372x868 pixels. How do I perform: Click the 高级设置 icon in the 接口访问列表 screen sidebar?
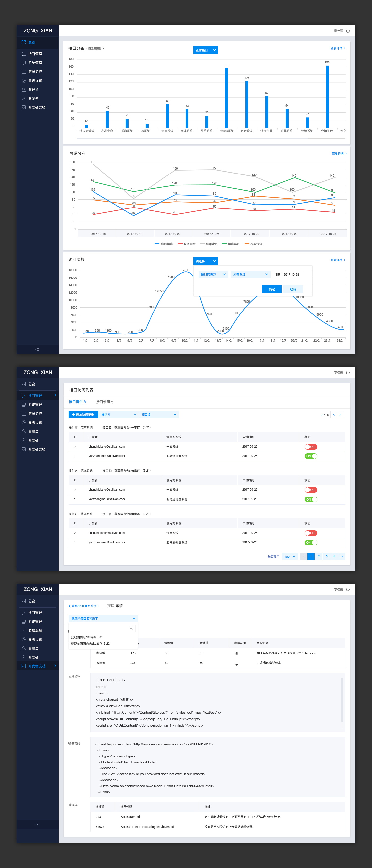coord(24,422)
